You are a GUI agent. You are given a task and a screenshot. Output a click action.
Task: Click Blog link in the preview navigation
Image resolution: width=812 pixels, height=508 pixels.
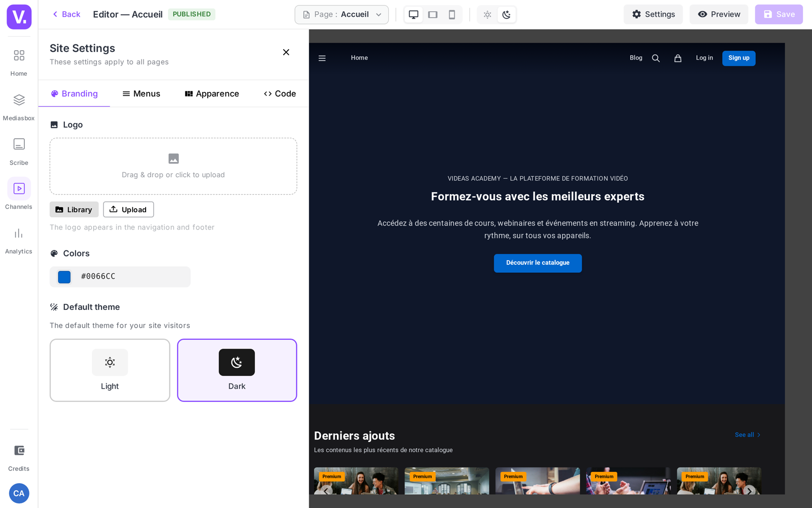tap(636, 58)
